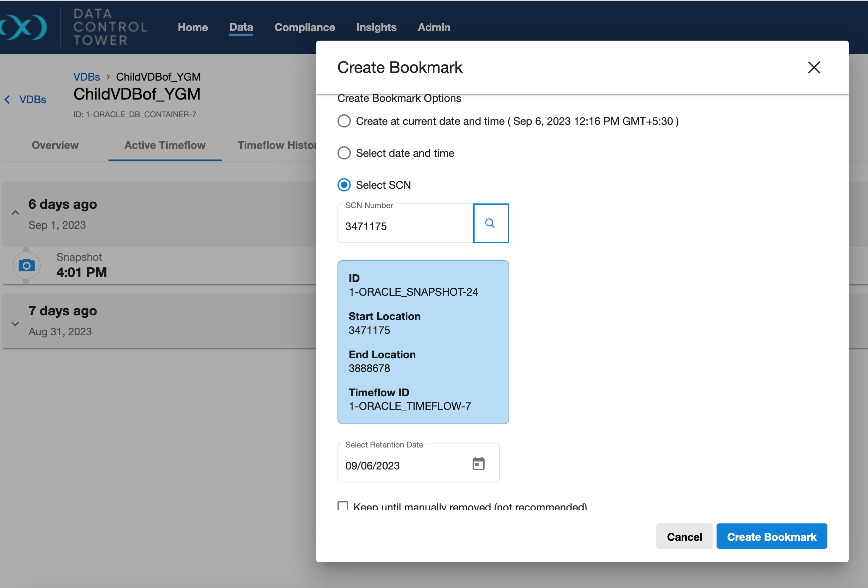Close the Create Bookmark dialog
The width and height of the screenshot is (868, 588).
(813, 68)
